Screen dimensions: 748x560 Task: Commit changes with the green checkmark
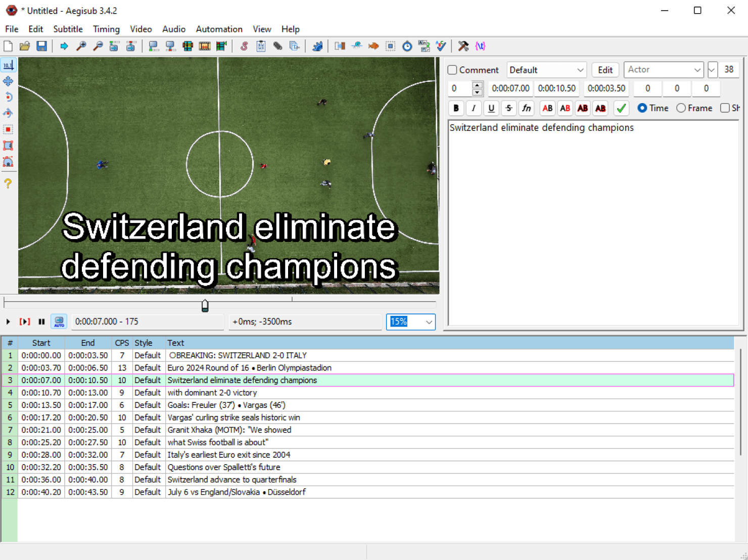[621, 108]
